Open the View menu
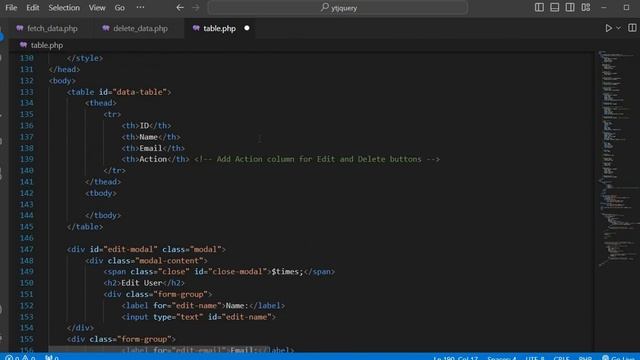Viewport: 640px width, 360px height. (97, 8)
